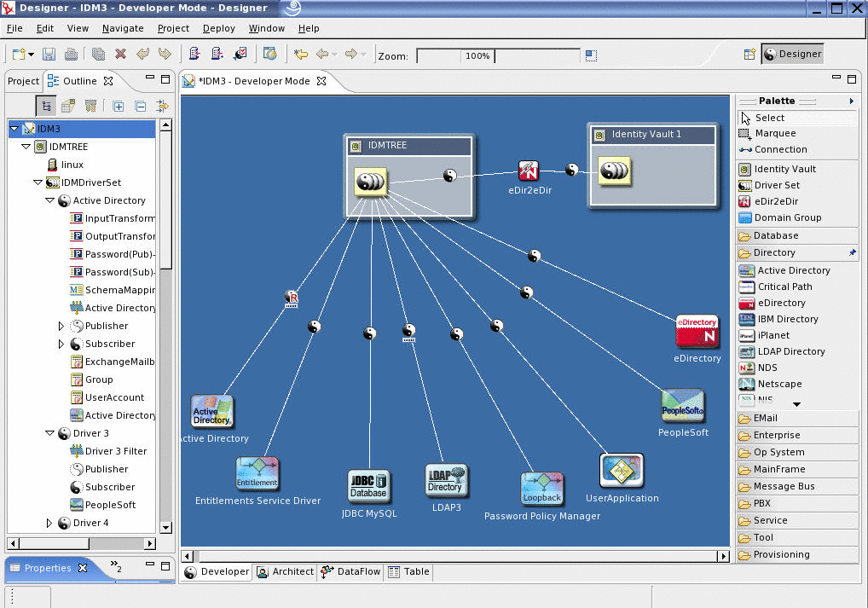
Task: Select the Active Directory driver on canvas
Action: pyautogui.click(x=212, y=412)
